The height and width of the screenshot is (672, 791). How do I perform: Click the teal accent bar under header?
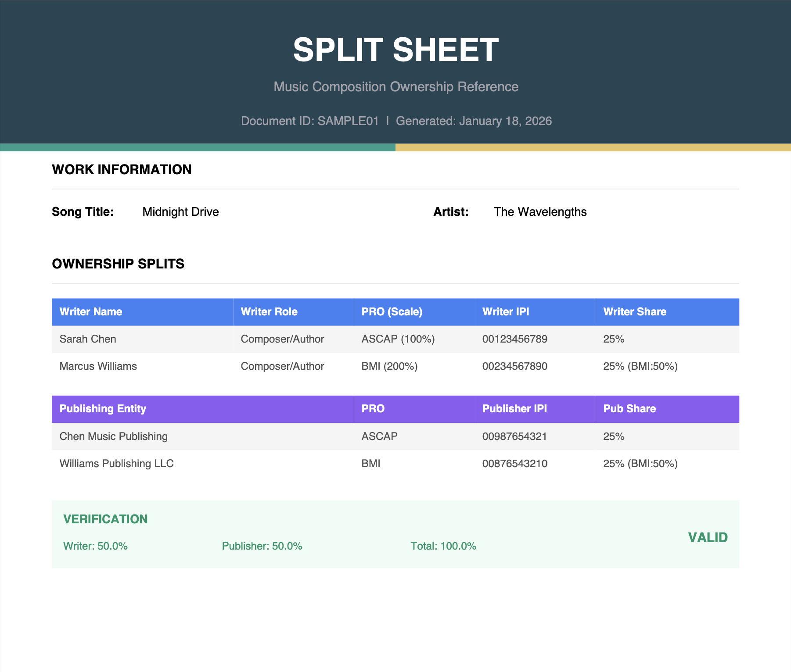198,147
